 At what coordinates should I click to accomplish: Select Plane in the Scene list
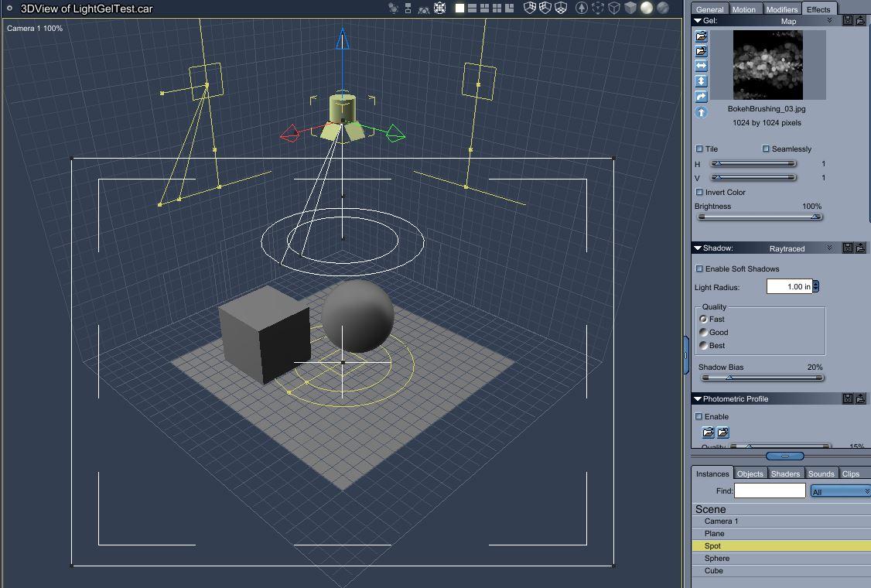tap(781, 534)
